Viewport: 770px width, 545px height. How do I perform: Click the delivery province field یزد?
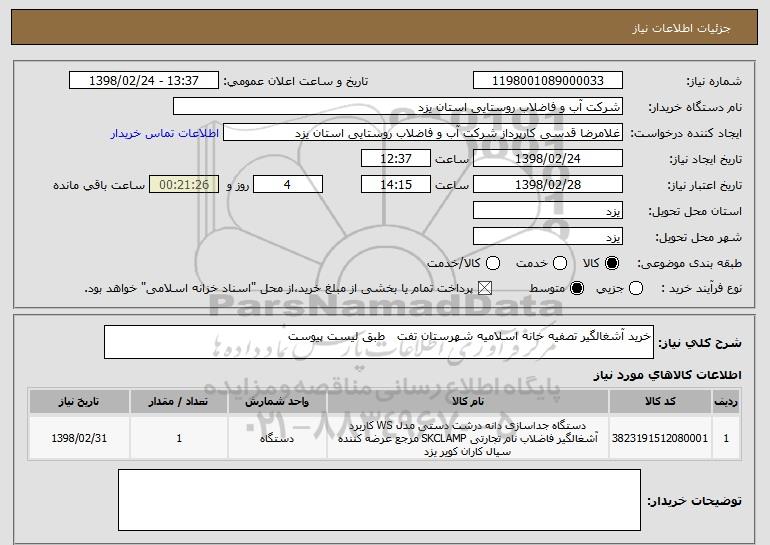click(x=548, y=211)
